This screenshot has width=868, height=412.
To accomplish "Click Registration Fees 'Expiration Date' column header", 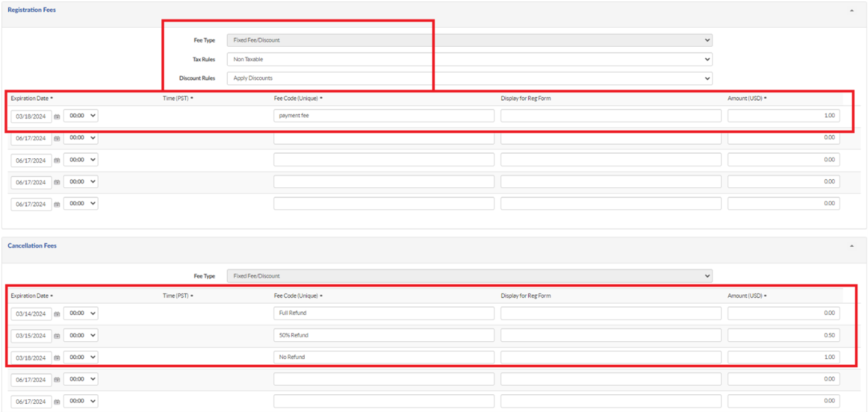I will click(x=32, y=99).
